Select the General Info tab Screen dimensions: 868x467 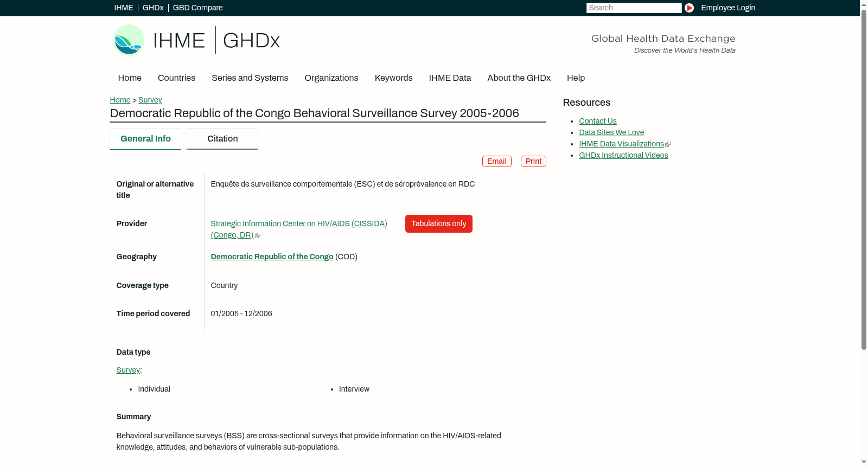coord(145,139)
